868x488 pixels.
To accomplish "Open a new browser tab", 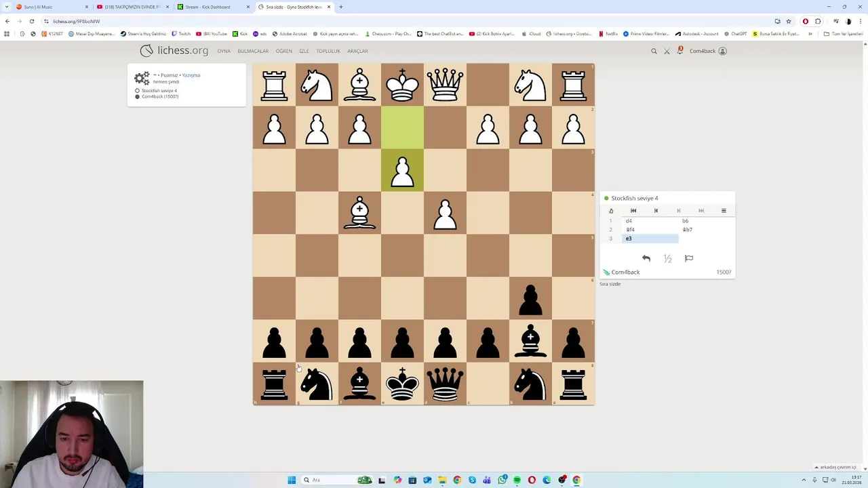I will coord(341,7).
